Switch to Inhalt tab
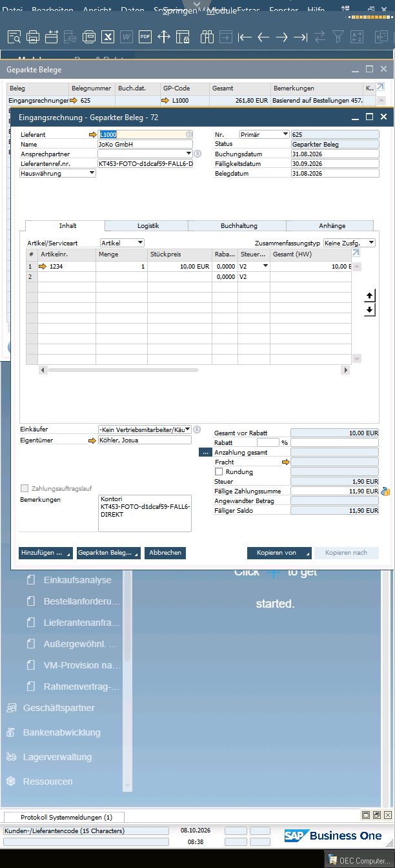 tap(68, 226)
